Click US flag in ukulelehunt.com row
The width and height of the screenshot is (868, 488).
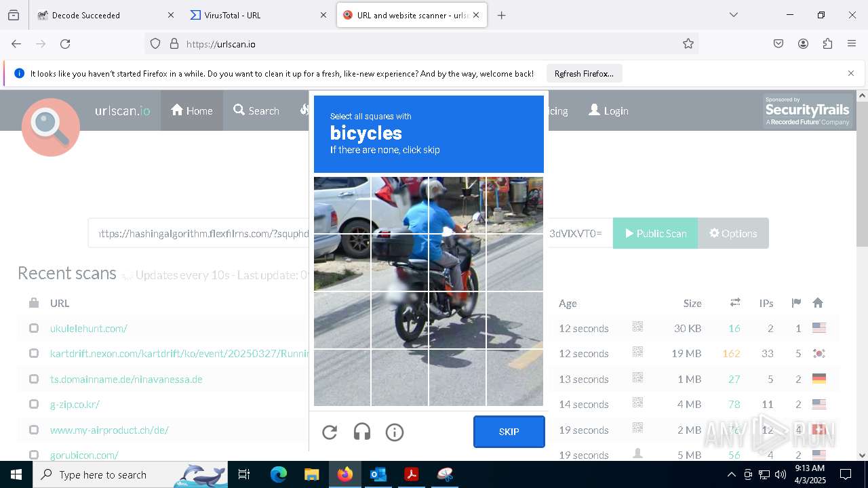(x=819, y=328)
